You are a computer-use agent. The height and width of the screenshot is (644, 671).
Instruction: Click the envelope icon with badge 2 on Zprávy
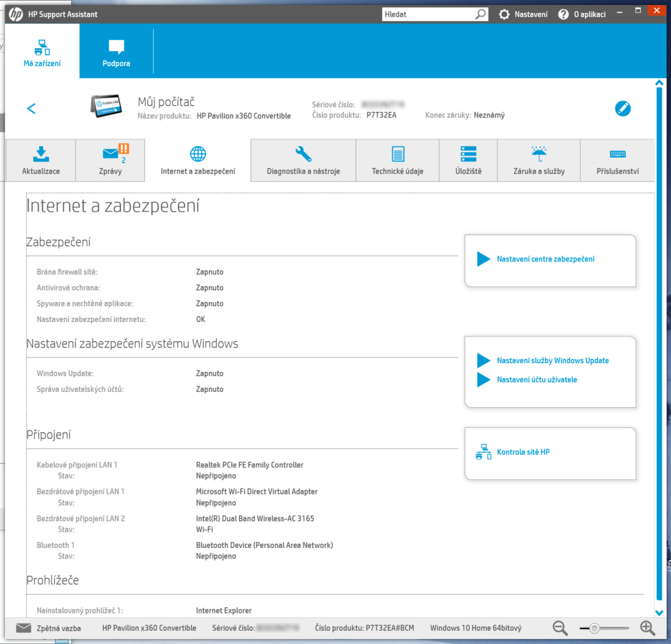point(110,151)
